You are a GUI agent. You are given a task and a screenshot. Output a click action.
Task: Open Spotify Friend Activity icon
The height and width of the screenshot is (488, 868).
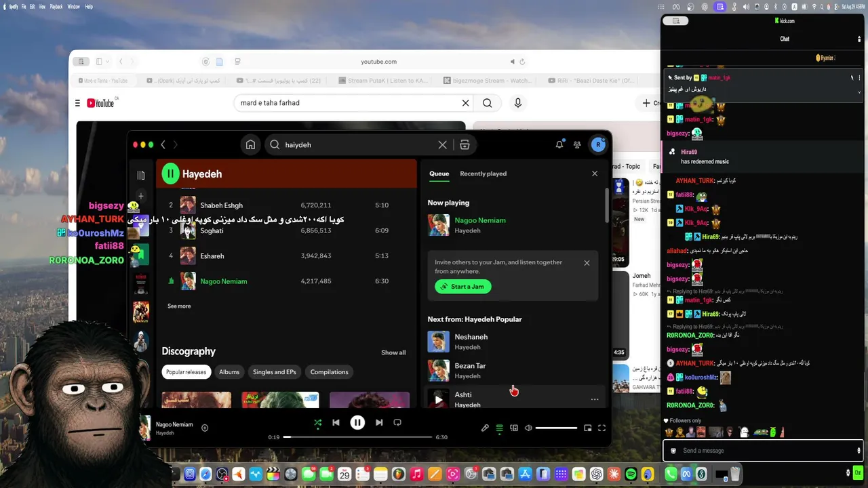coord(577,144)
